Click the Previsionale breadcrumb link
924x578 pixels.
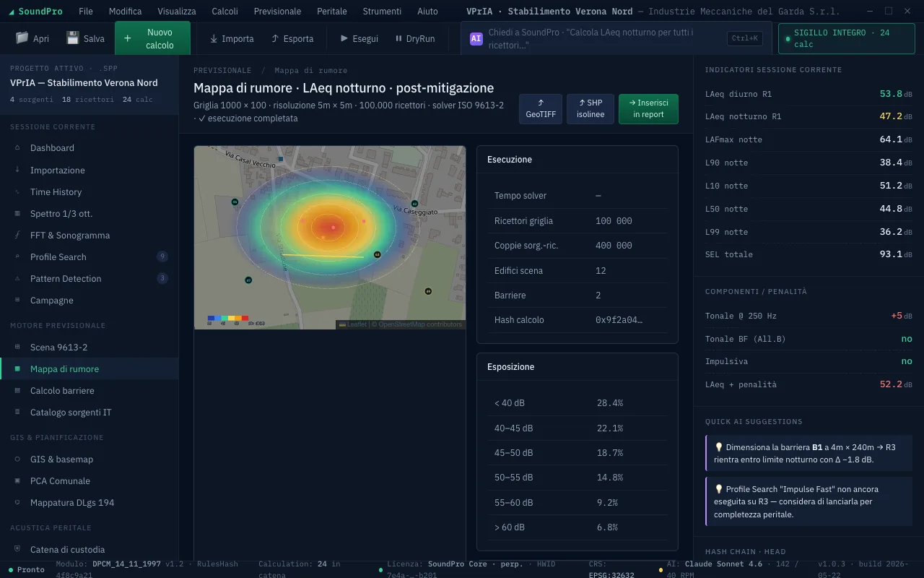click(222, 71)
